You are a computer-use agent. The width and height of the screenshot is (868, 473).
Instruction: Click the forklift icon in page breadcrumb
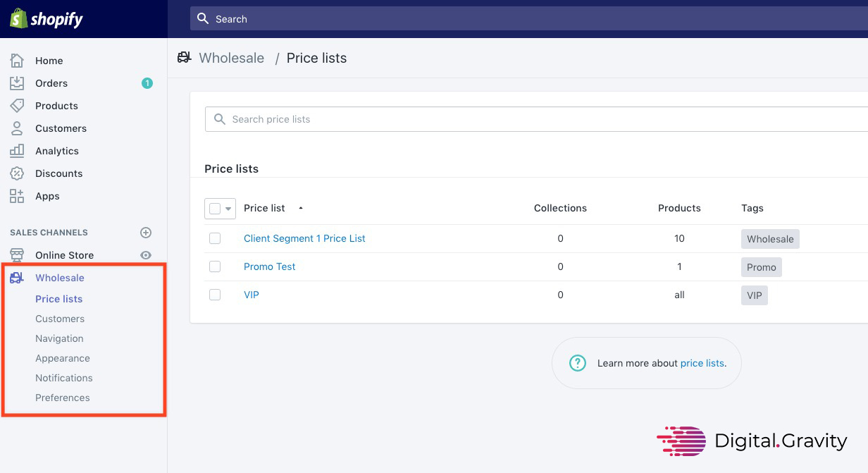point(185,57)
